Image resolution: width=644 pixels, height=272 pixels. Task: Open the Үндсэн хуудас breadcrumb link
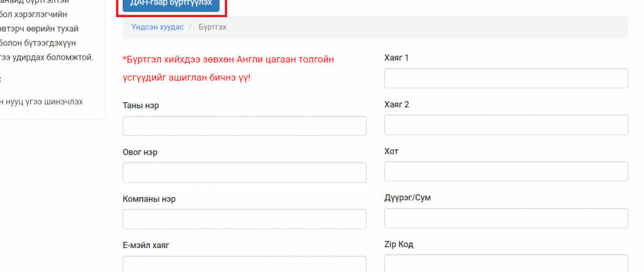158,27
